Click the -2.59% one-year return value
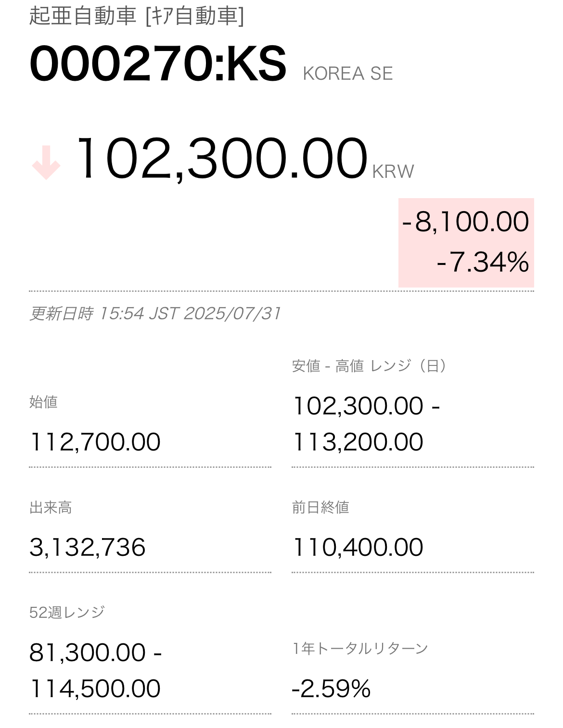 (331, 689)
